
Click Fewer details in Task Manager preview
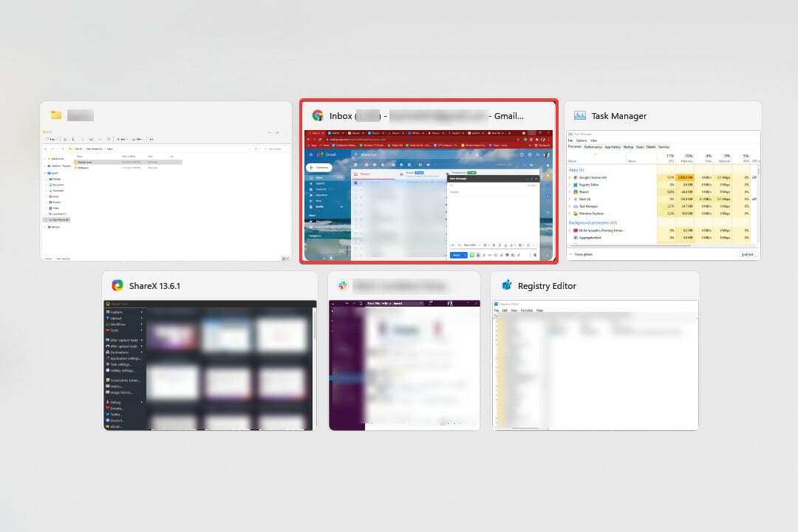(583, 254)
